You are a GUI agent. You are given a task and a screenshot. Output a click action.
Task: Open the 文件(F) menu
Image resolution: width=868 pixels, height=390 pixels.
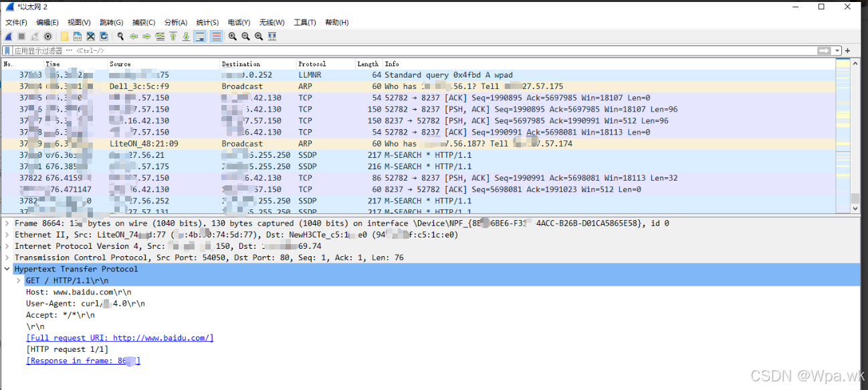click(x=16, y=23)
